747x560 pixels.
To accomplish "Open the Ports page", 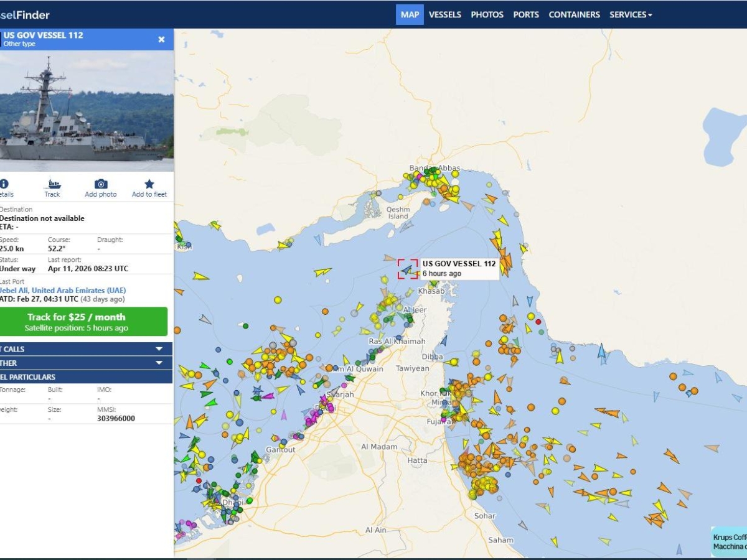I will click(x=526, y=14).
